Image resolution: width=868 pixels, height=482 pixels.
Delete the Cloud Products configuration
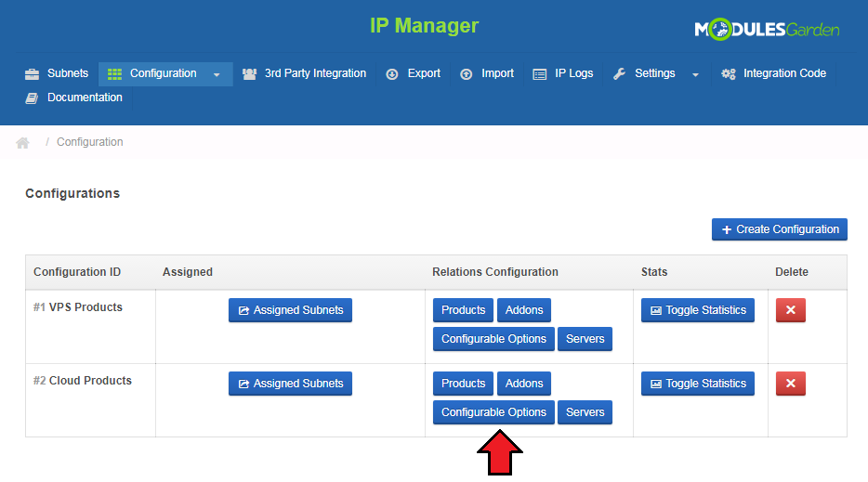click(x=791, y=384)
